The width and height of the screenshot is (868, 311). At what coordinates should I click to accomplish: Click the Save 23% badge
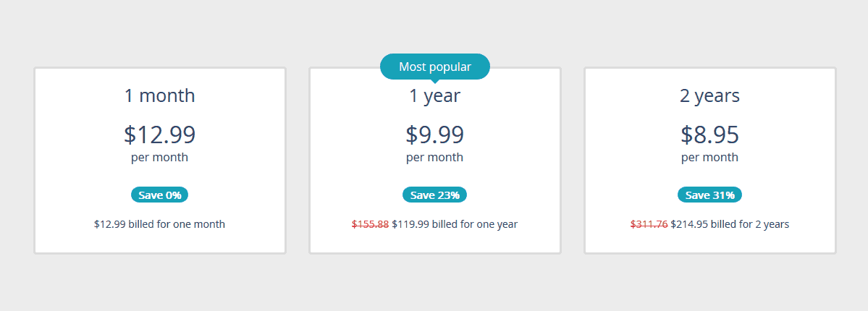pyautogui.click(x=435, y=195)
